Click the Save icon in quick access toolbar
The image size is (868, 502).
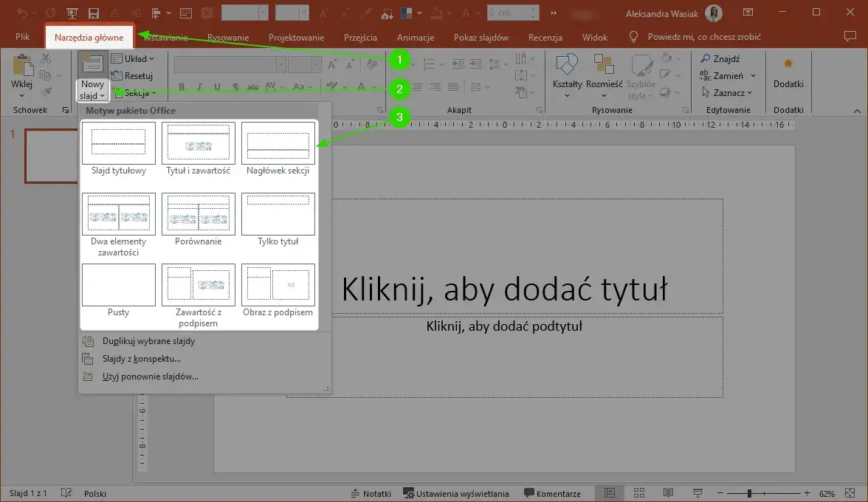[x=92, y=12]
